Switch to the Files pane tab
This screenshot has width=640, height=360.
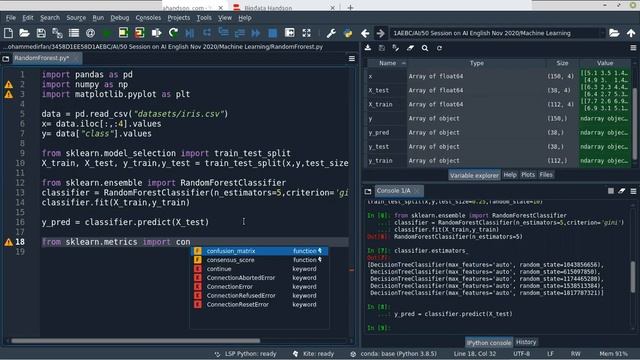[546, 175]
